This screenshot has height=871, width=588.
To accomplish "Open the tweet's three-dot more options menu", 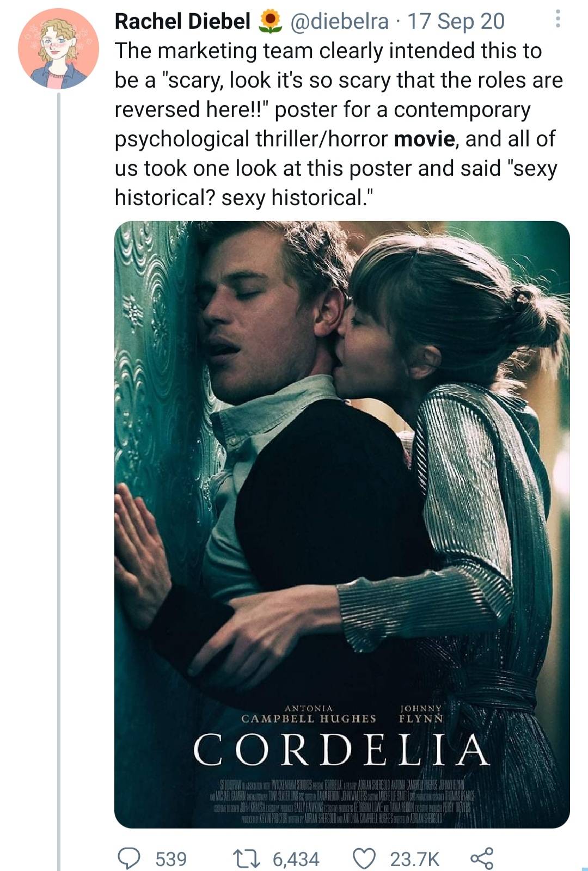I will point(557,21).
